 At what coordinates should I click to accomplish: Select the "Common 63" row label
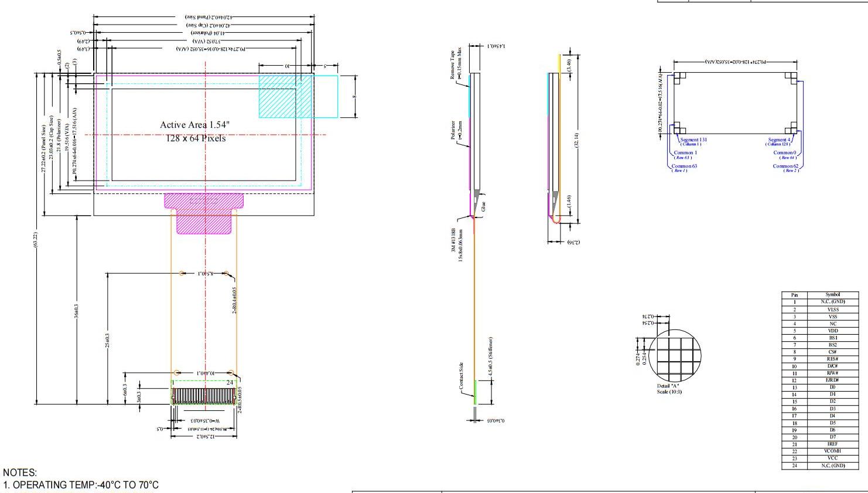[x=684, y=166]
